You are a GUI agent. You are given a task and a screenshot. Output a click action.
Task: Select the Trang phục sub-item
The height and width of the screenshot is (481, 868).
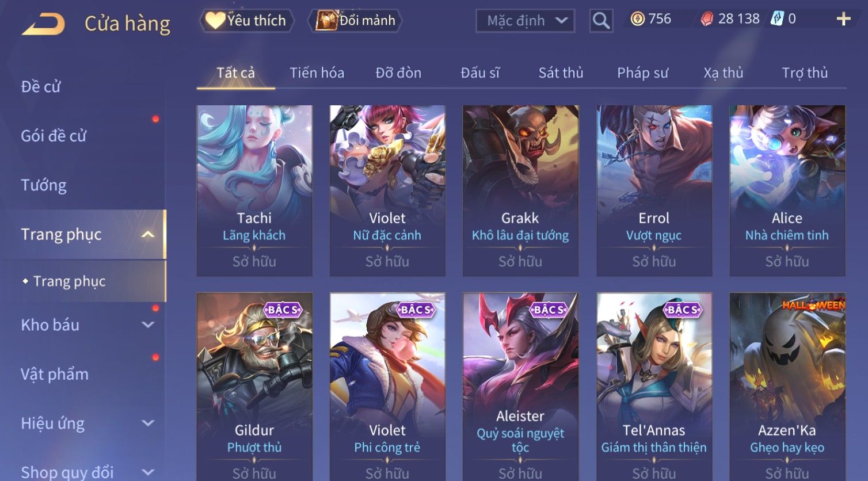[x=69, y=281]
